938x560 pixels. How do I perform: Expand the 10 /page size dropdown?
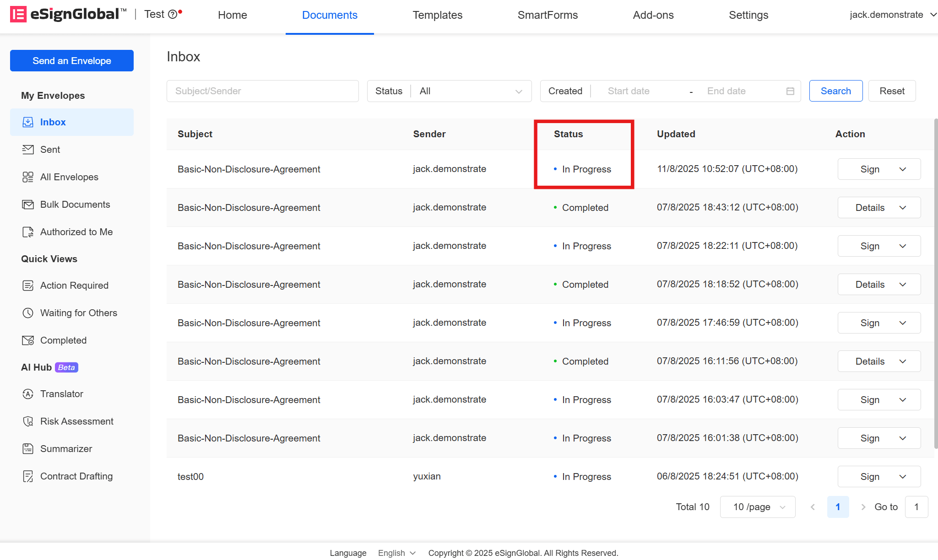click(x=758, y=507)
